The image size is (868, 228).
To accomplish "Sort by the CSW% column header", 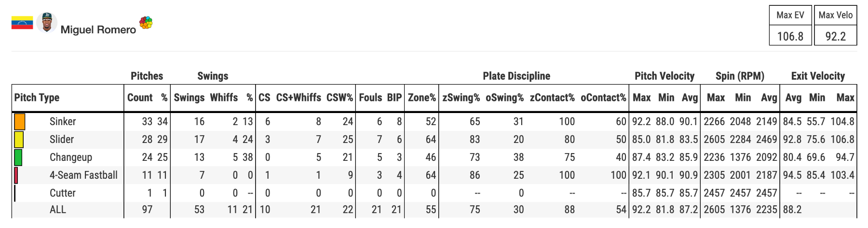I will [339, 98].
